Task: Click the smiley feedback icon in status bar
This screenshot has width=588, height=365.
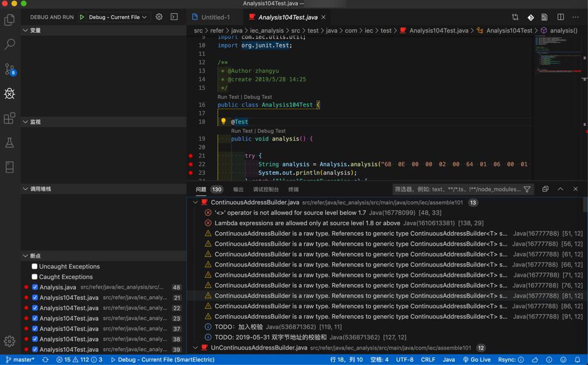Action: tap(563, 360)
